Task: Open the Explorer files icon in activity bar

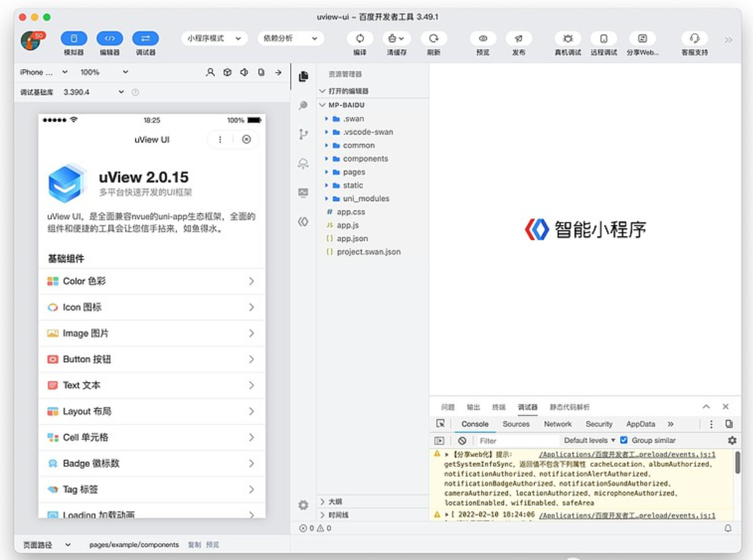Action: coord(303,76)
